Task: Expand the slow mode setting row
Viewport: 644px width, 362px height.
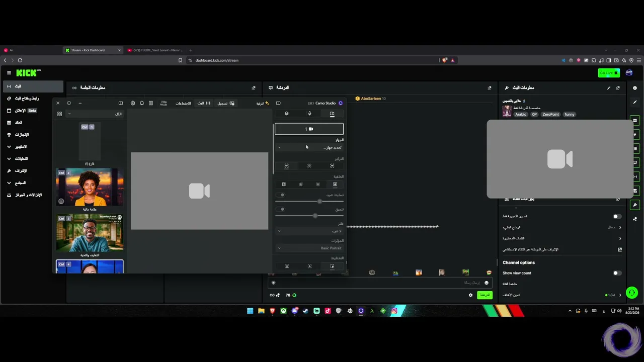Action: tap(562, 227)
